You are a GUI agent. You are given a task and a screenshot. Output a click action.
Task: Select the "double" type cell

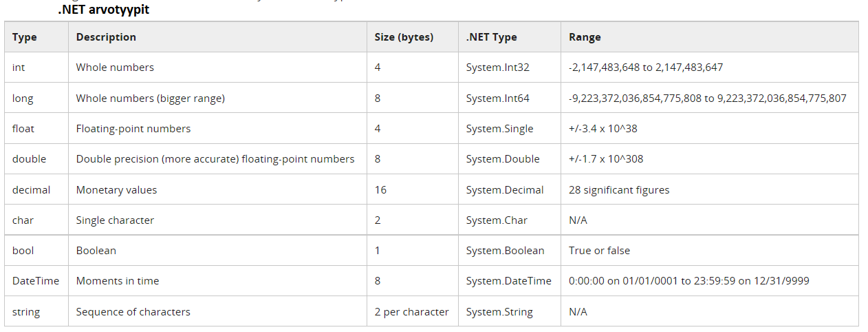click(x=29, y=159)
